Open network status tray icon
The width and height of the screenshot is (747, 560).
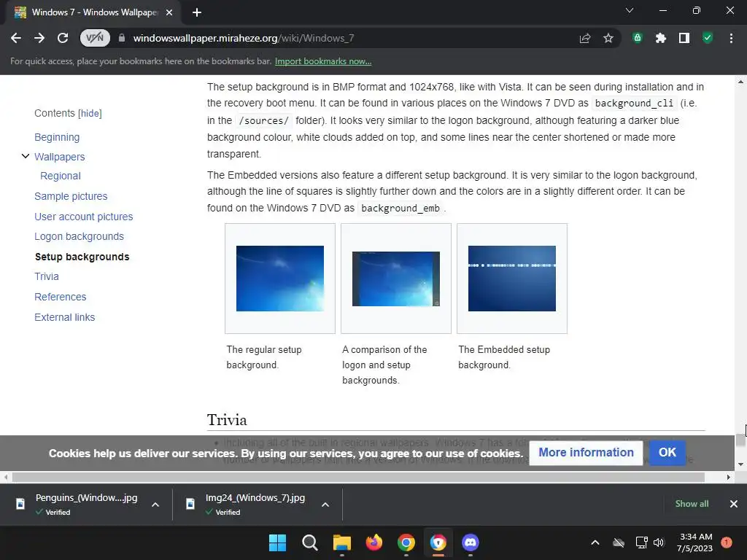point(642,542)
